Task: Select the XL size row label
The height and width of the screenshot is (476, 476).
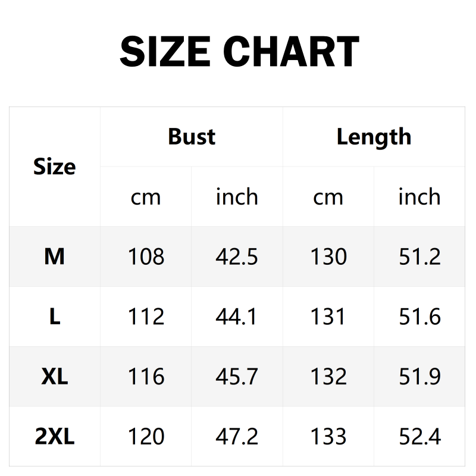Action: tap(54, 377)
